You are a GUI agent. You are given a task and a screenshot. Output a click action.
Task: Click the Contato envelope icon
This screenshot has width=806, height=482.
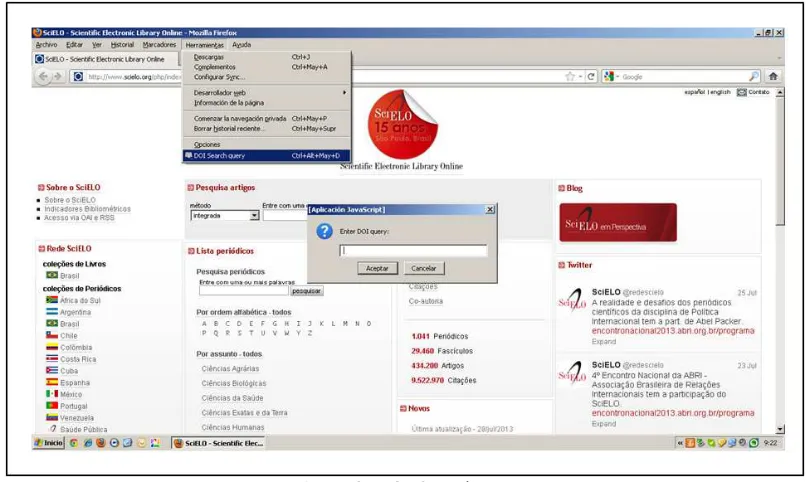pyautogui.click(x=741, y=92)
